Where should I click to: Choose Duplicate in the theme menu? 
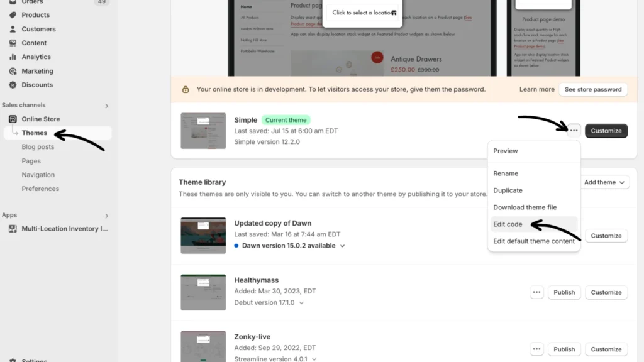click(508, 190)
